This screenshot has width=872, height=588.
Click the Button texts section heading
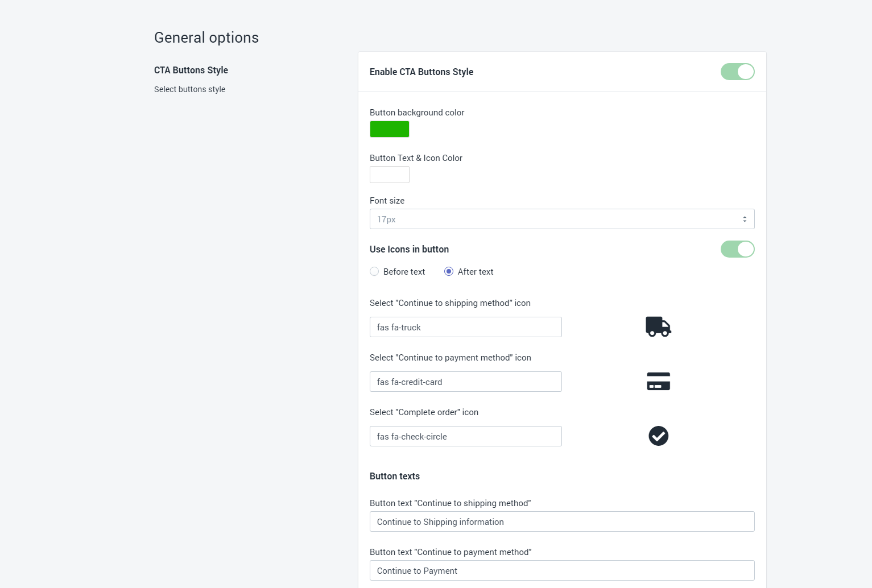[395, 476]
